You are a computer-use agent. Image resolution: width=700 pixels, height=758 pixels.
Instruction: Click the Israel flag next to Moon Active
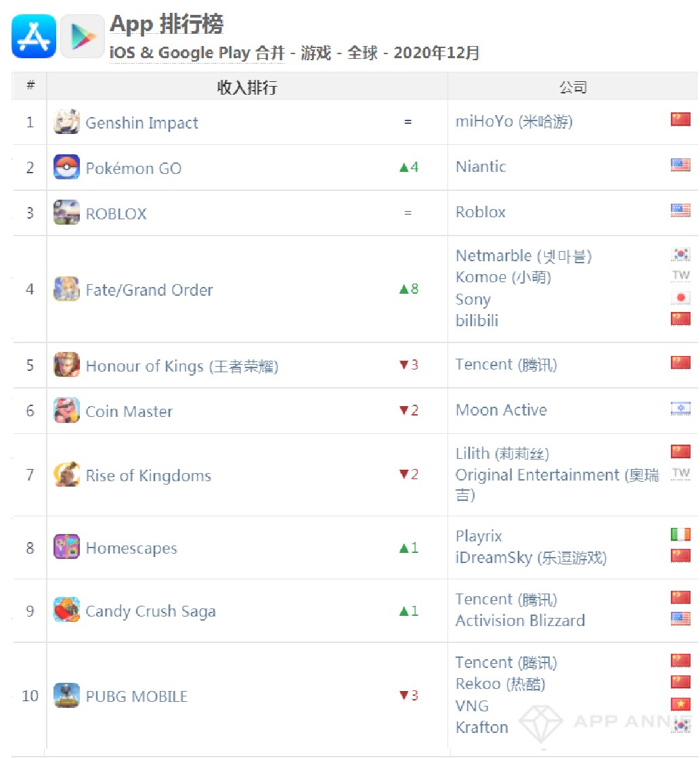coord(680,409)
